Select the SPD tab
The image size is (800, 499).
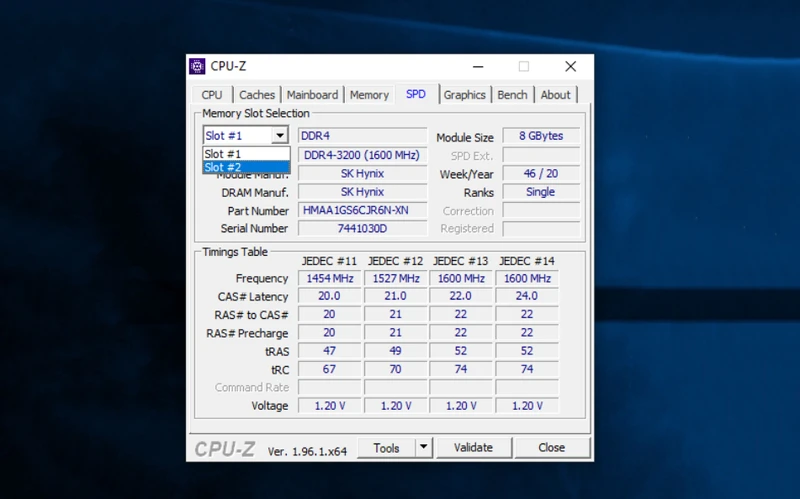click(x=416, y=94)
